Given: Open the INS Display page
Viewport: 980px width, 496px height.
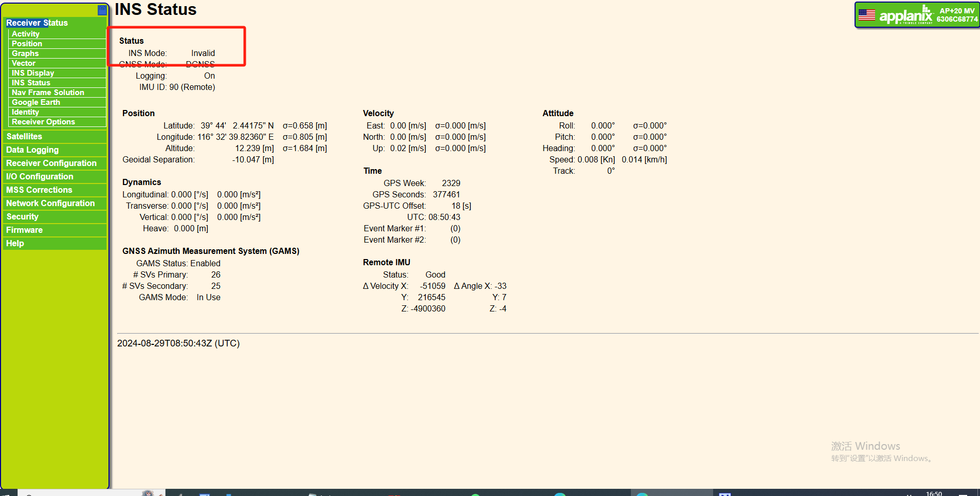Looking at the screenshot, I should point(33,73).
